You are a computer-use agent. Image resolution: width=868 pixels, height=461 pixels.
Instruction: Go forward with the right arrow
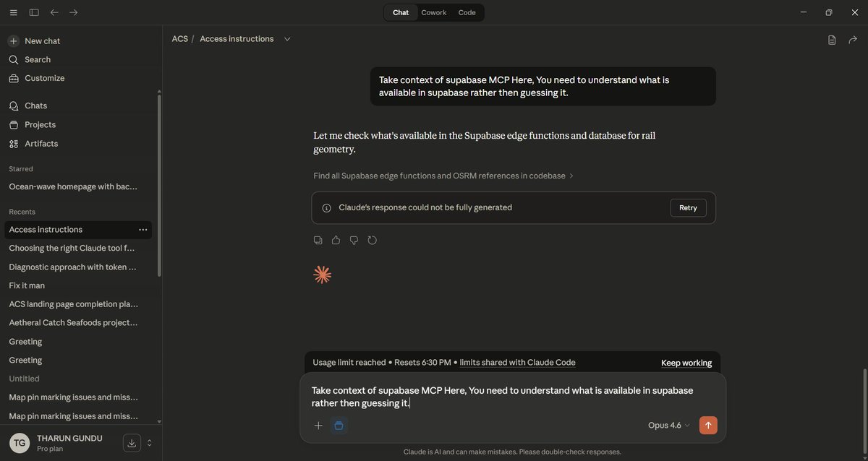[74, 12]
